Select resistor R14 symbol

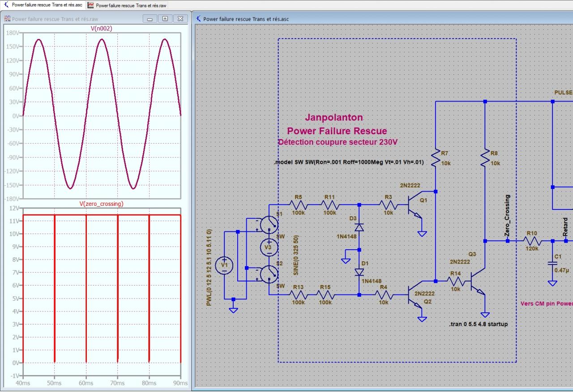point(455,281)
